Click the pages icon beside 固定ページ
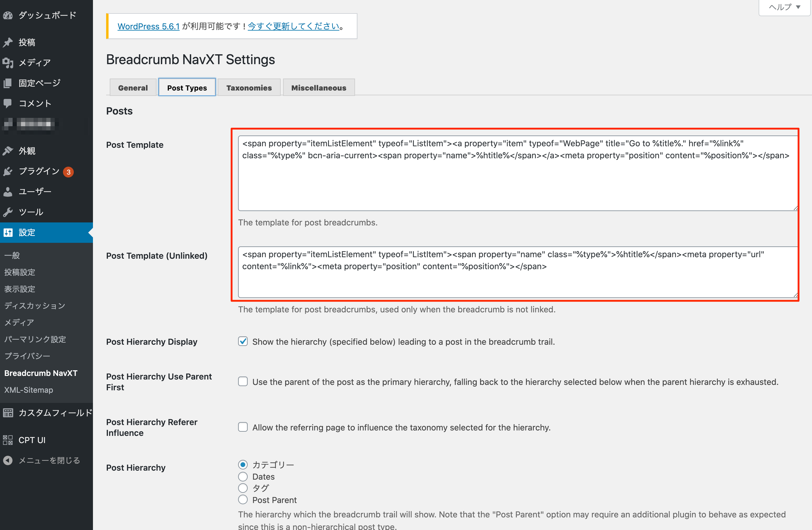The height and width of the screenshot is (530, 812). 8,83
